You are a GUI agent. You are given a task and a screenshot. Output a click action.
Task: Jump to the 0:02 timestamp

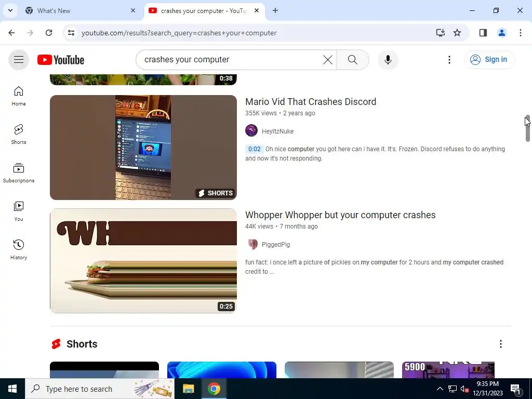click(254, 149)
